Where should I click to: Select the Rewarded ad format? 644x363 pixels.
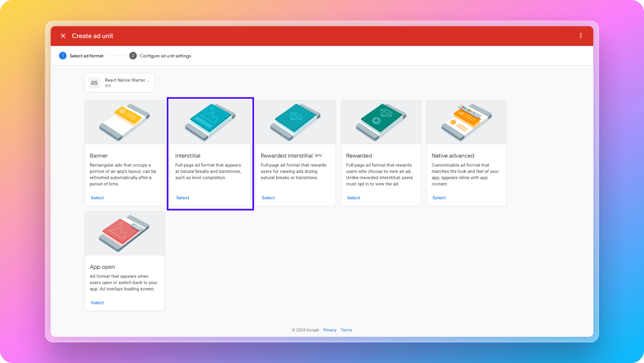[353, 197]
